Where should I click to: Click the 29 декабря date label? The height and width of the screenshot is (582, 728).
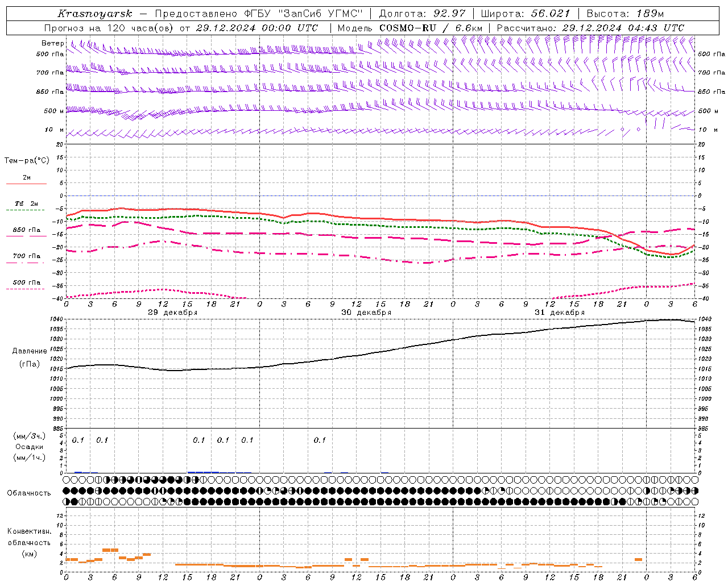[x=173, y=313]
